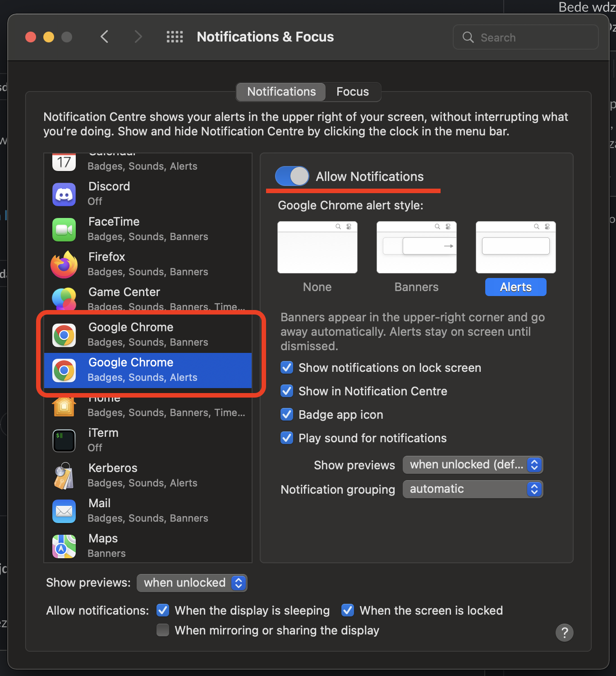Switch to the Focus tab

click(x=353, y=92)
